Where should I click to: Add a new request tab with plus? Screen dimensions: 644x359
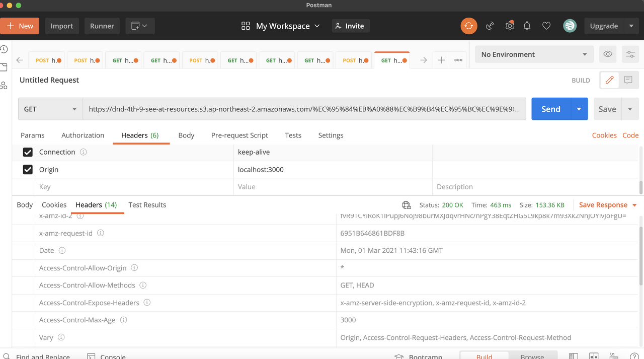click(441, 60)
